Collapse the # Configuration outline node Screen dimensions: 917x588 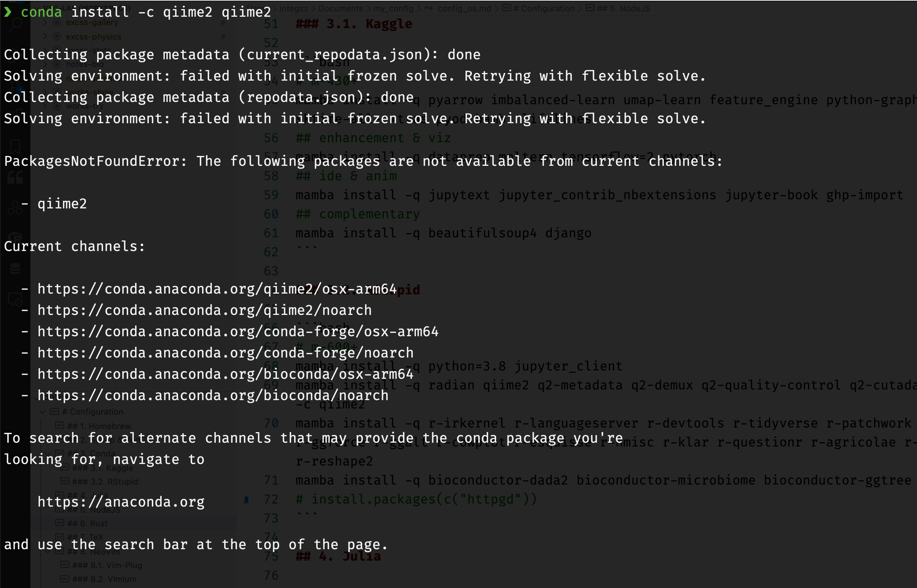pyautogui.click(x=43, y=412)
